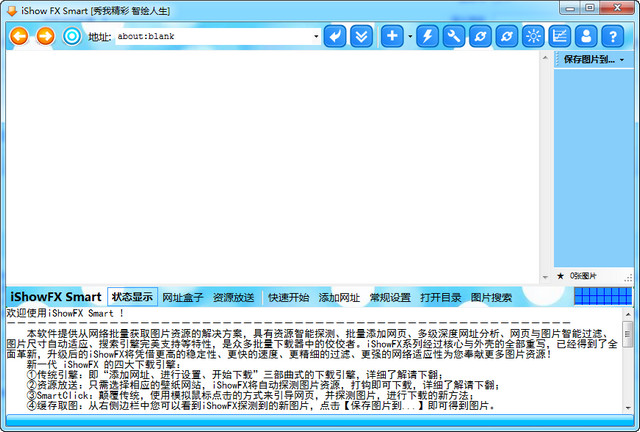Image resolution: width=640 pixels, height=432 pixels.
Task: Open 常规设置 settings
Action: pos(390,298)
